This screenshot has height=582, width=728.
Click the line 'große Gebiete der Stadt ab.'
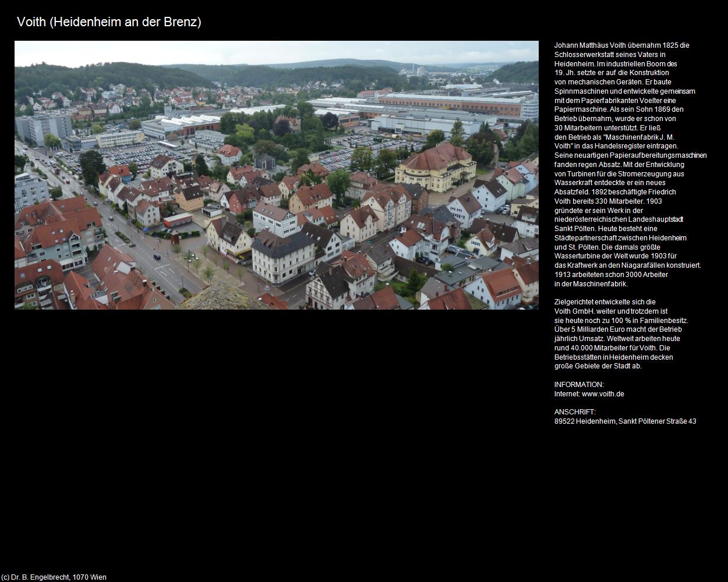click(x=598, y=366)
